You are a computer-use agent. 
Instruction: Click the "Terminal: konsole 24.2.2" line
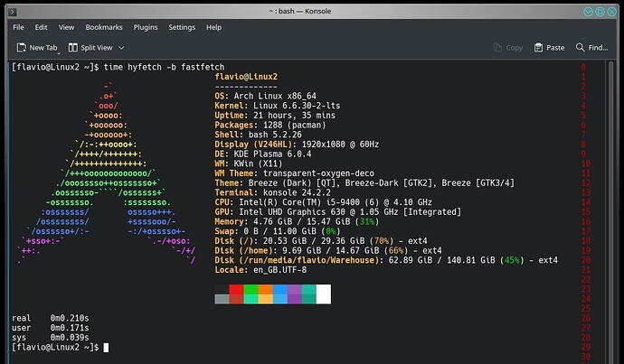coord(272,192)
